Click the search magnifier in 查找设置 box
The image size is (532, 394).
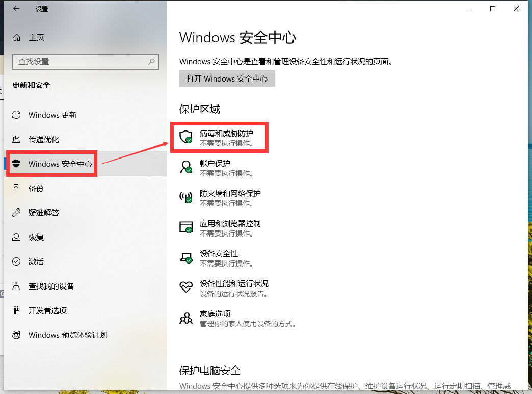pos(151,62)
